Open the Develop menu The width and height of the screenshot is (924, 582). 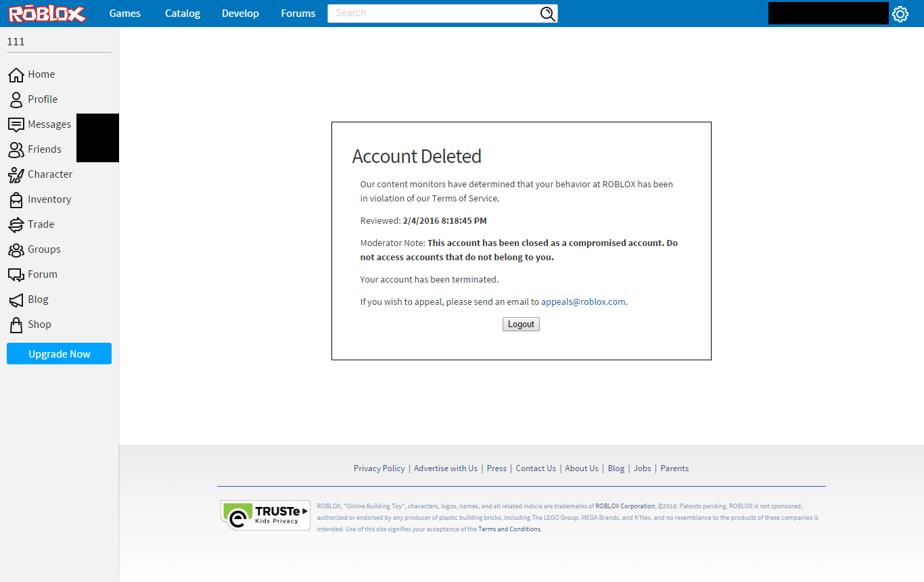pos(240,14)
